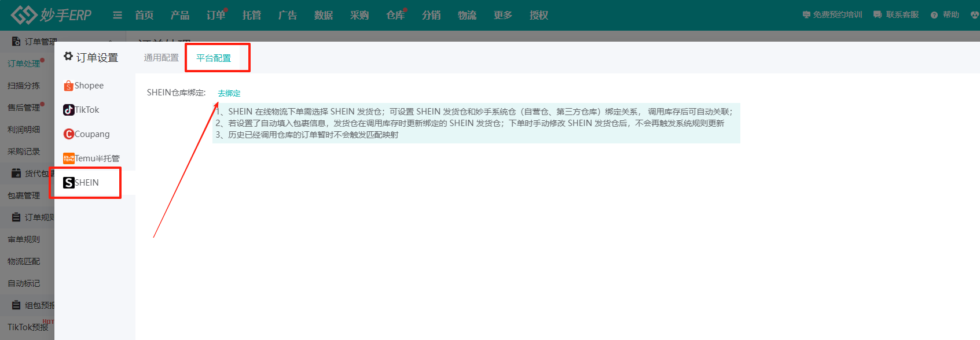The height and width of the screenshot is (340, 980).
Task: Click the note starting 历史已经调用仓库的订单
Action: [x=307, y=135]
